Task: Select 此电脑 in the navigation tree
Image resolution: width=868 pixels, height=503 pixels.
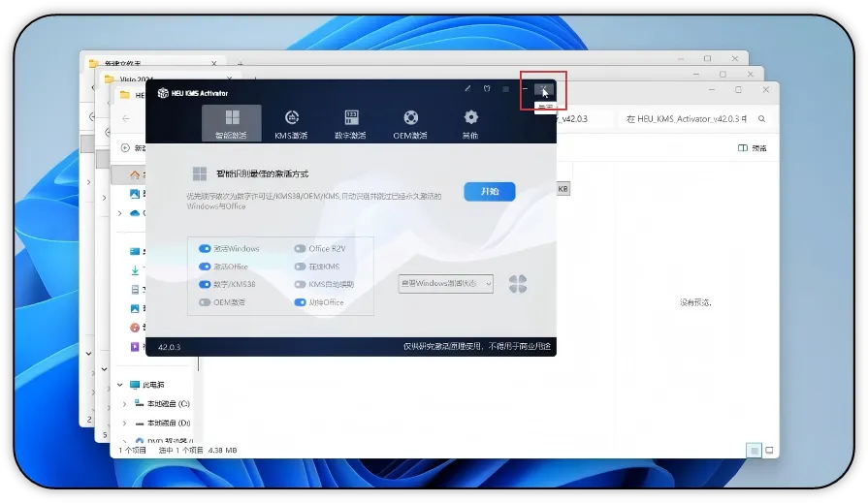Action: coord(153,385)
